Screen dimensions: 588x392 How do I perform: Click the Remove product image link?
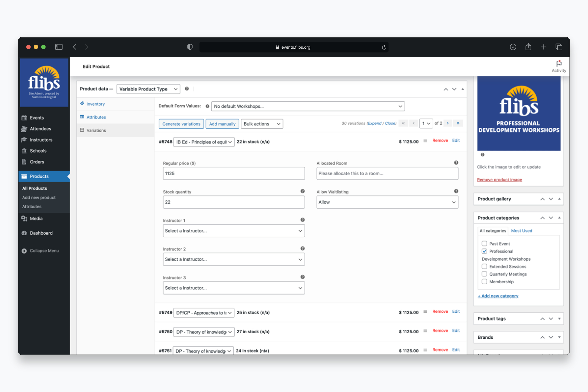point(499,180)
